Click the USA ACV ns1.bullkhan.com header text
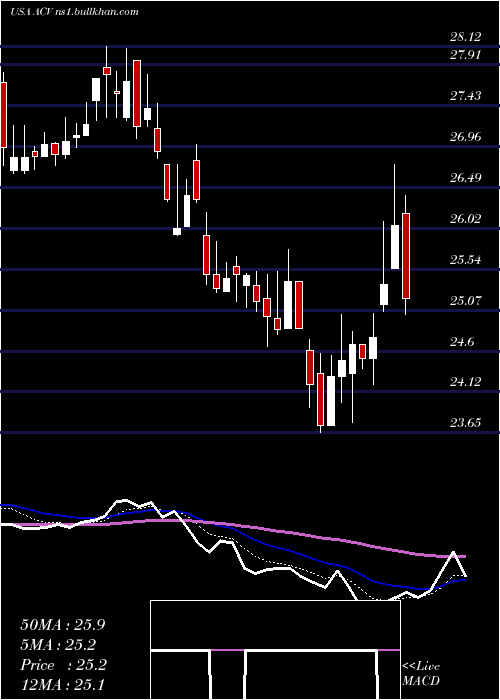500x700 pixels. pos(74,12)
